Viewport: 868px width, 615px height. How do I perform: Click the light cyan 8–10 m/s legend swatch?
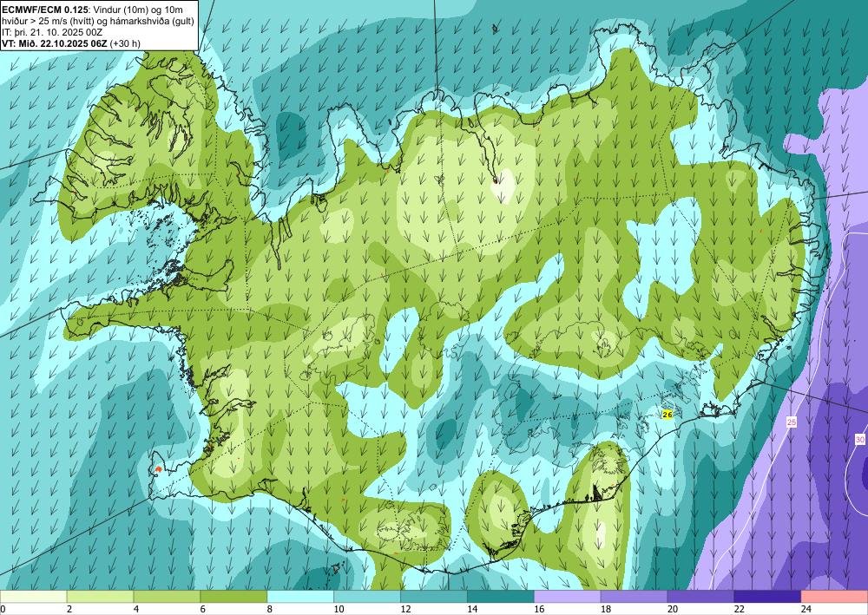pos(300,597)
